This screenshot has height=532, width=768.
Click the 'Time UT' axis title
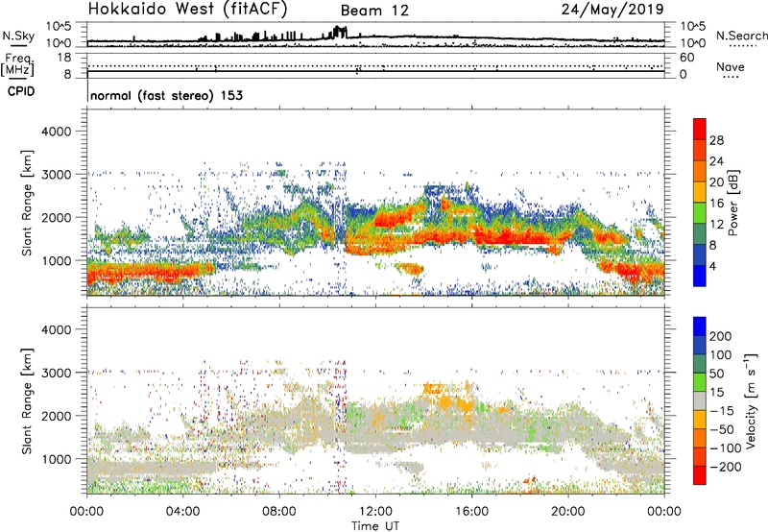(x=375, y=525)
